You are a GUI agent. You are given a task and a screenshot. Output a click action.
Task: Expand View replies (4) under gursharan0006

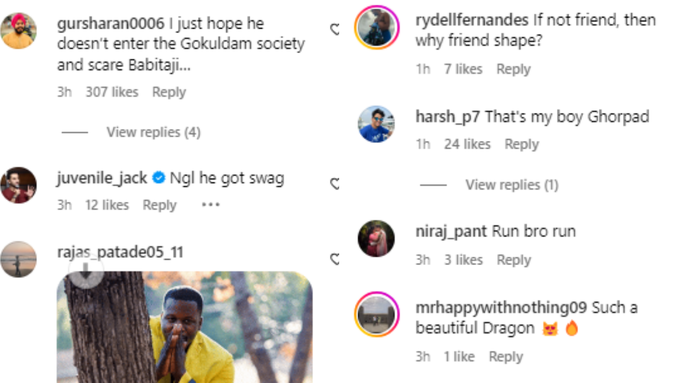point(154,132)
